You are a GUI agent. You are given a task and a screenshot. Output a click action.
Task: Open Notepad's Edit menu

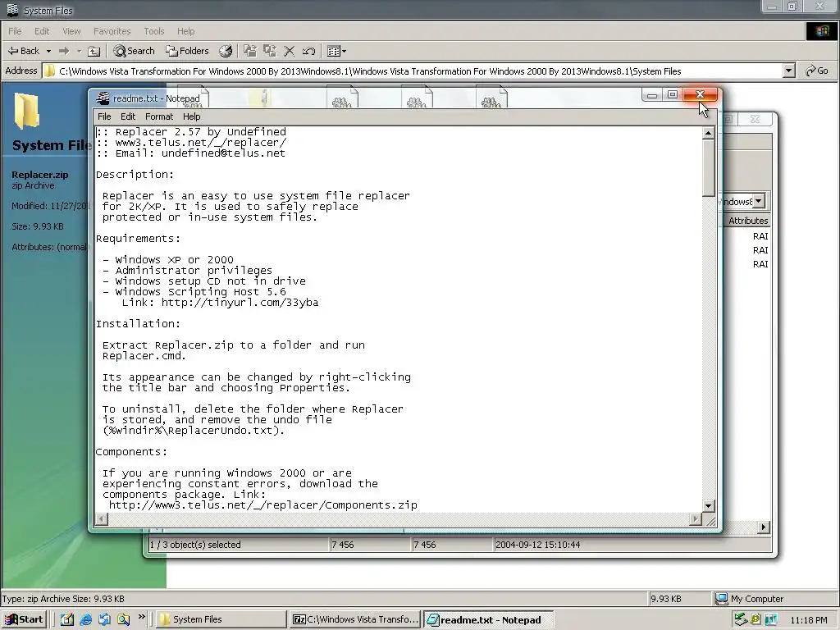pos(128,116)
